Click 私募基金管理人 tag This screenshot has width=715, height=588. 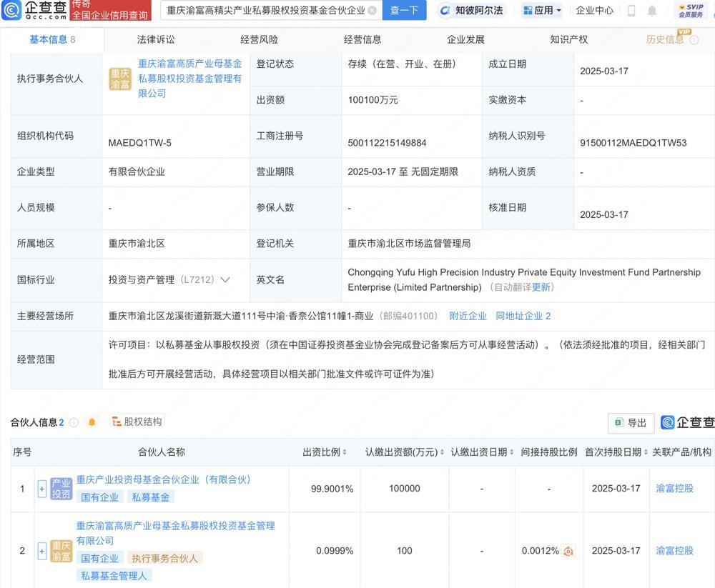click(x=114, y=576)
